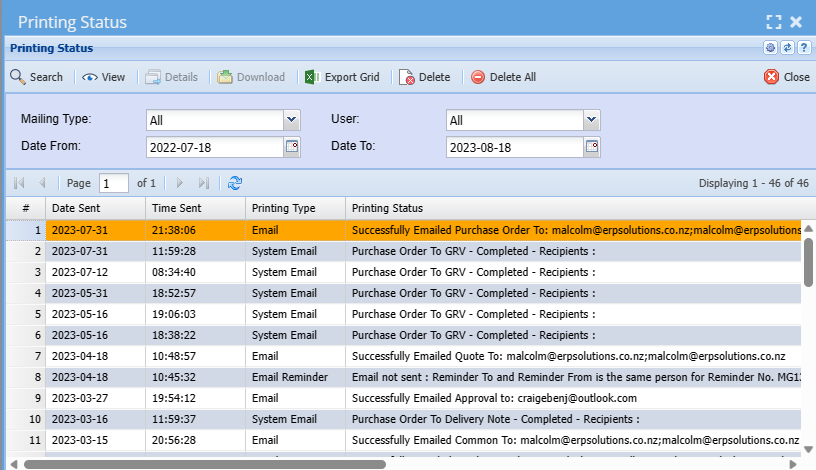The image size is (816, 470).
Task: Sort by Time Sent column header
Action: 195,208
